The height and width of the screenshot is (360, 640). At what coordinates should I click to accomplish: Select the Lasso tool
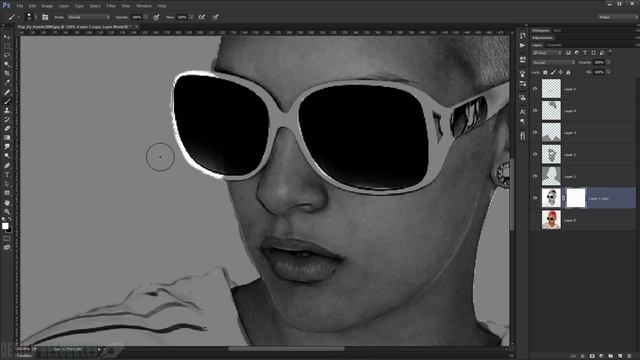[x=7, y=55]
